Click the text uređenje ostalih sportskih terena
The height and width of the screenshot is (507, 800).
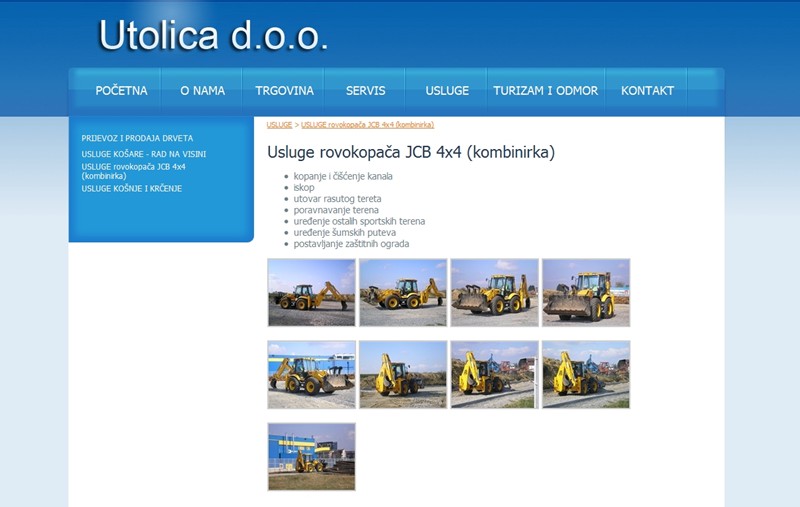[359, 221]
